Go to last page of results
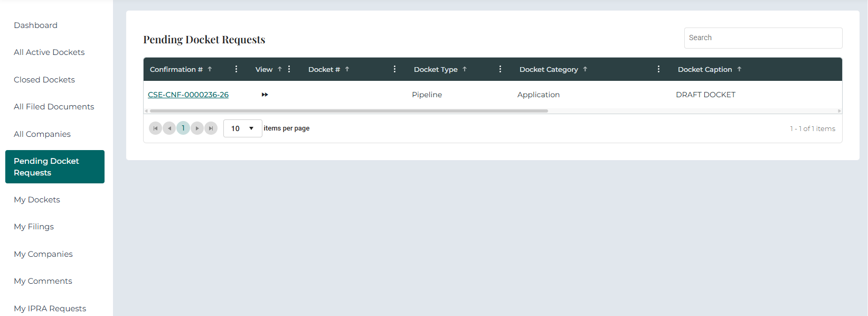The width and height of the screenshot is (868, 316). tap(211, 128)
